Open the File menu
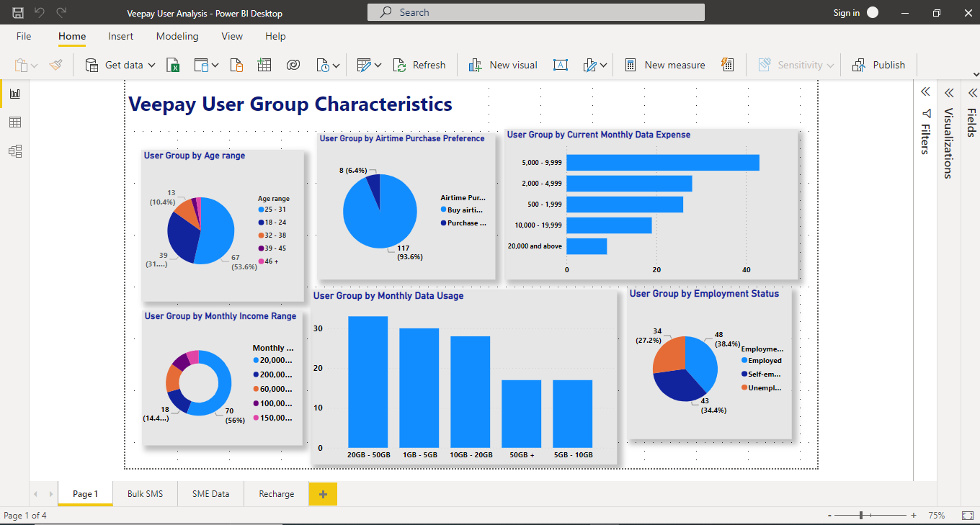The height and width of the screenshot is (525, 980). (24, 36)
